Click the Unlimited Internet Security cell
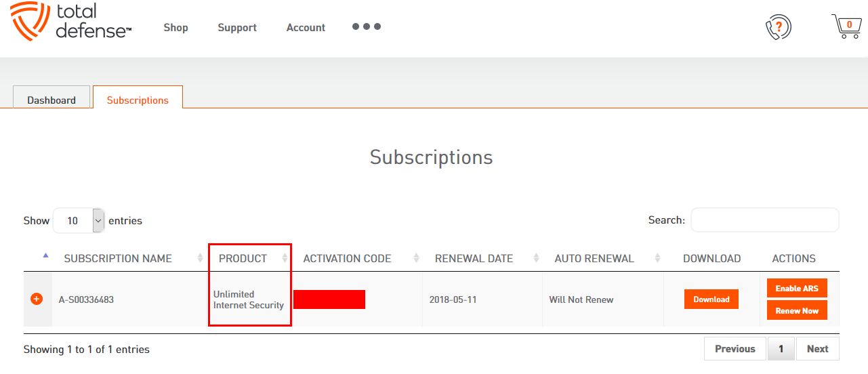The height and width of the screenshot is (374, 868). (249, 299)
